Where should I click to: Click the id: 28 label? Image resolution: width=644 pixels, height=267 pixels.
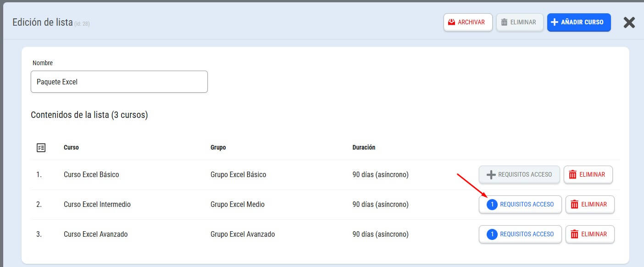pyautogui.click(x=82, y=24)
